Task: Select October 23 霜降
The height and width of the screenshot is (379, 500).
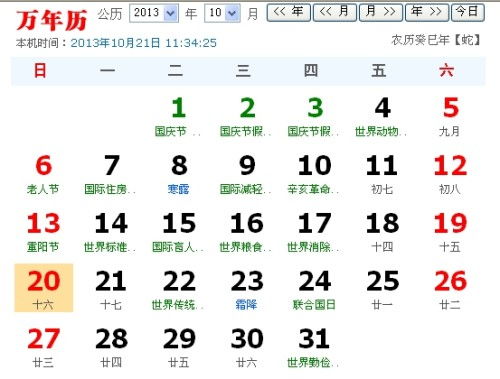Action: click(x=247, y=289)
